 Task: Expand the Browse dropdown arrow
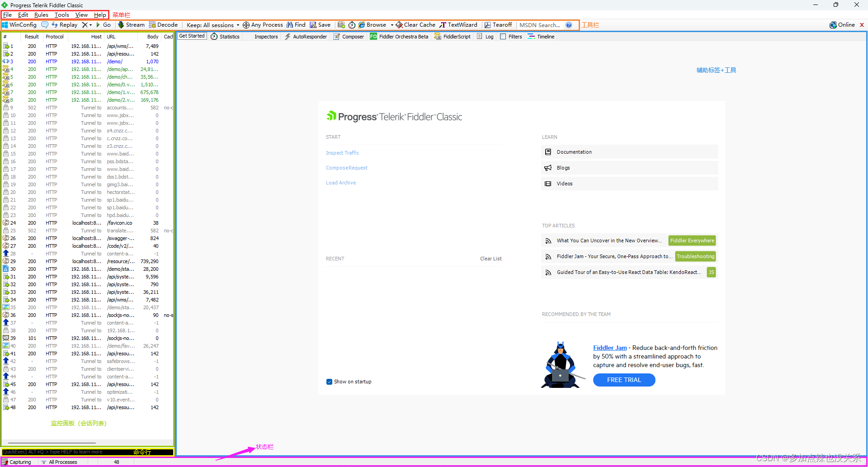[x=392, y=25]
